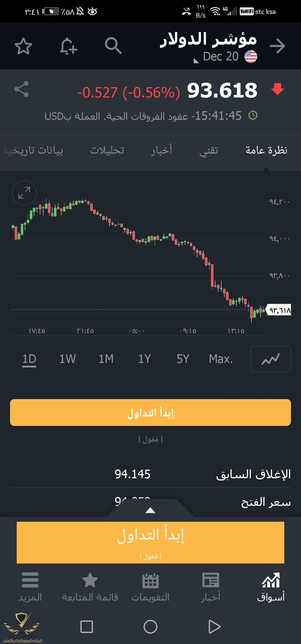Switch to the تقني technical tab
Viewport: 301px width, 644px height.
click(209, 150)
